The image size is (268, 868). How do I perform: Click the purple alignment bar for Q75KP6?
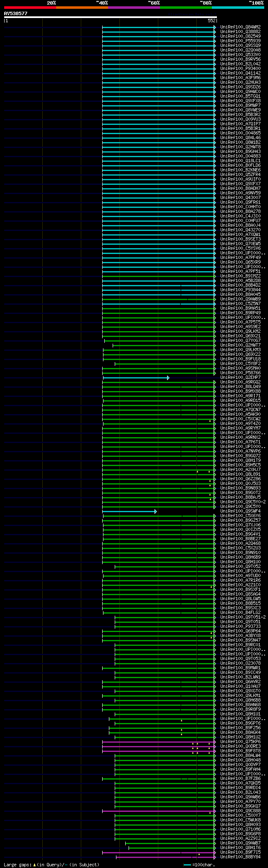[x=159, y=742]
